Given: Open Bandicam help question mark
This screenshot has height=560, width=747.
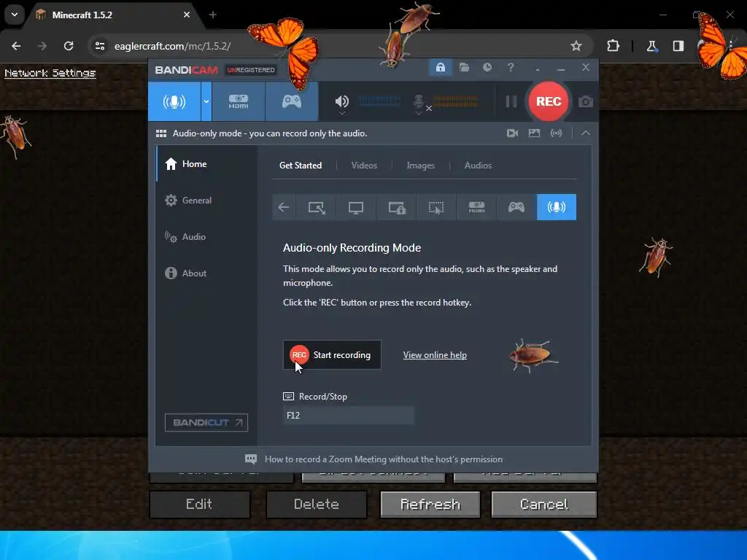Looking at the screenshot, I should coord(511,67).
